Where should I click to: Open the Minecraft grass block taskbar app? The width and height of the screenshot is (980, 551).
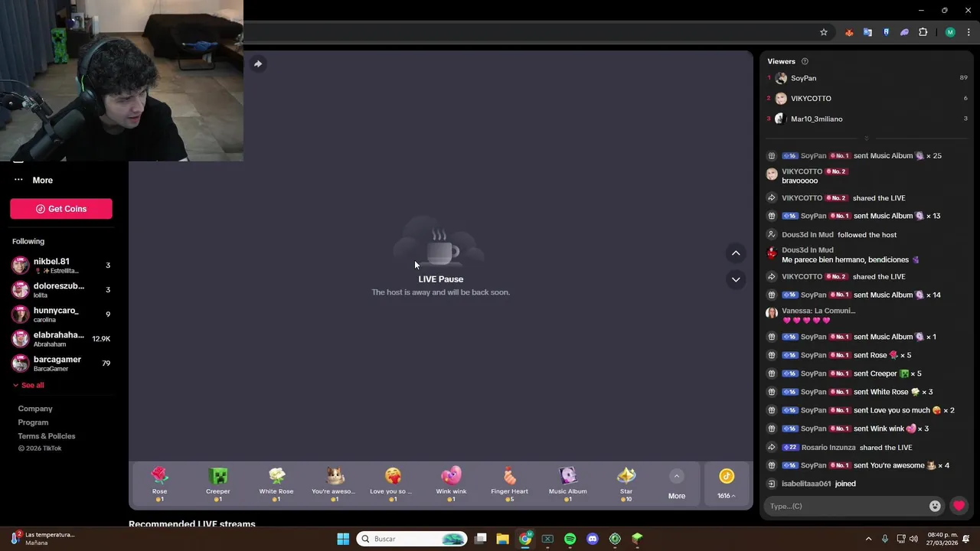tap(637, 539)
